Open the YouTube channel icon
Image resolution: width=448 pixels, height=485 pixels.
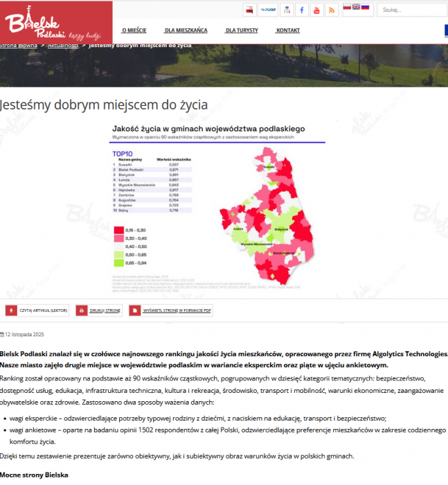pos(316,10)
